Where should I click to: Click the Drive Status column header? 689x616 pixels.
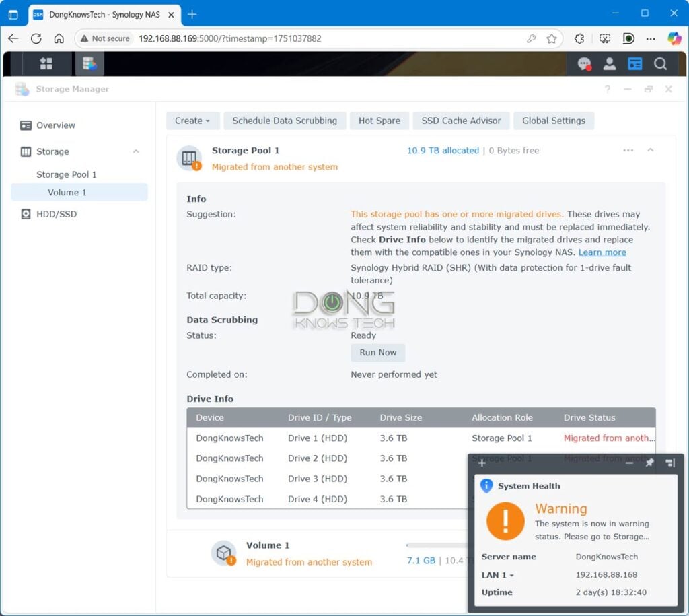coord(589,417)
